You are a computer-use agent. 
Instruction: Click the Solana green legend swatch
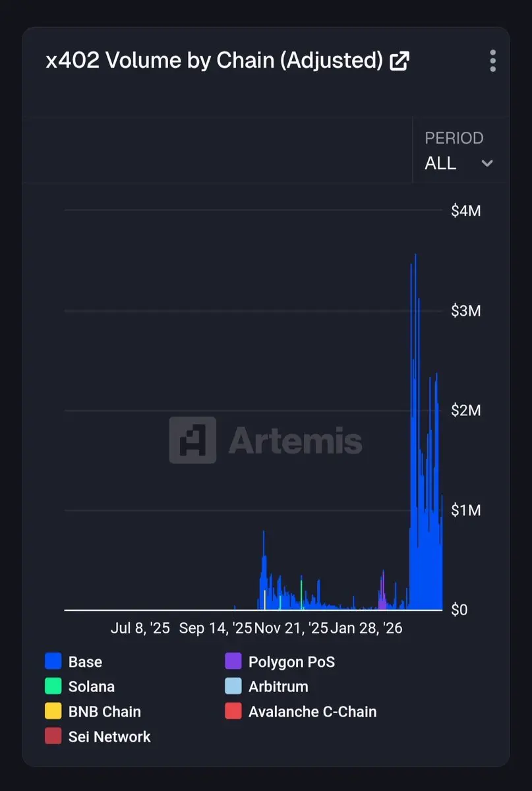pyautogui.click(x=53, y=686)
